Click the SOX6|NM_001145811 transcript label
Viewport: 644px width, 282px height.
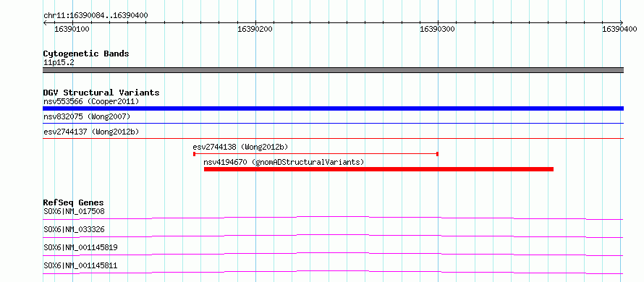pos(80,265)
